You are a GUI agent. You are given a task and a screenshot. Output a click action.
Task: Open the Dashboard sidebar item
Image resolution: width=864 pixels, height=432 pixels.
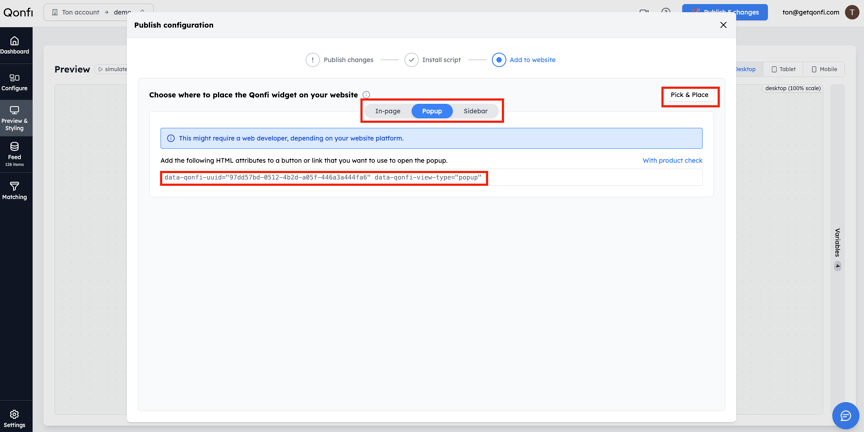click(x=16, y=45)
